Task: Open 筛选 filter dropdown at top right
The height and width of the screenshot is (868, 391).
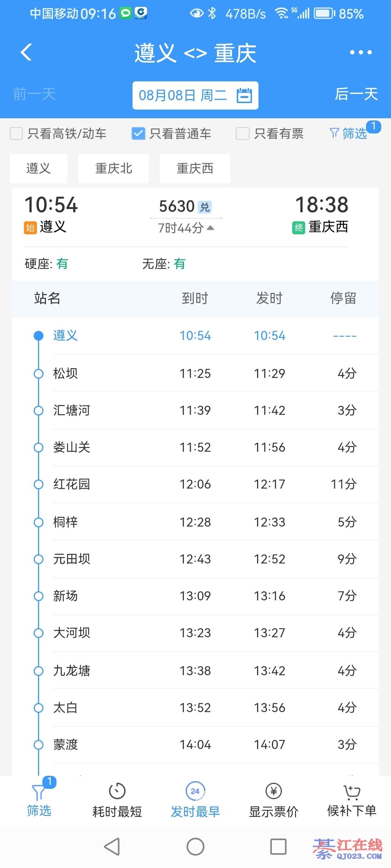Action: [348, 133]
